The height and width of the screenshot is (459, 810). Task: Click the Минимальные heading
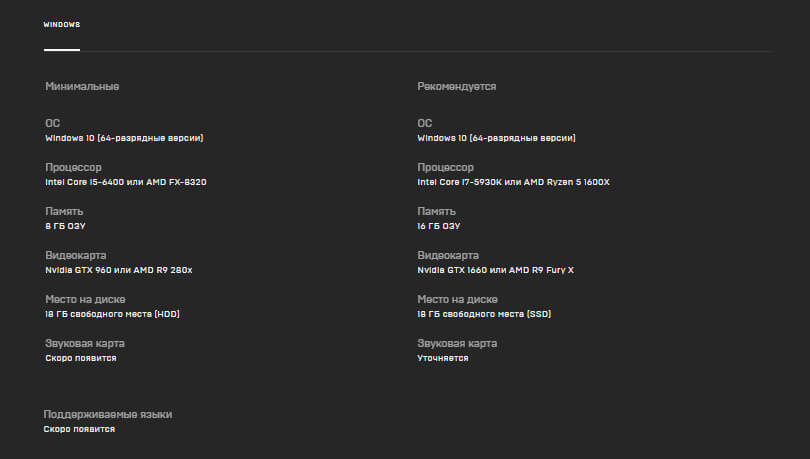[x=82, y=87]
